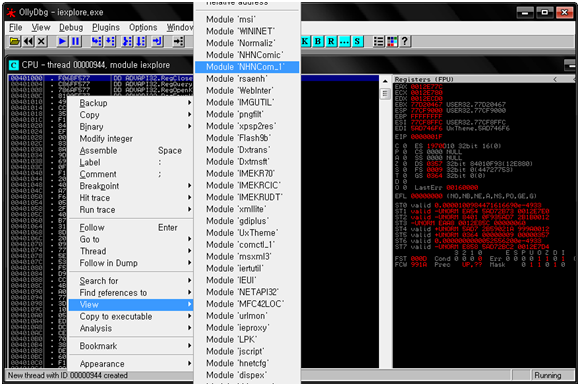580x386 pixels.
Task: Expand the Appearance submenu
Action: (131, 364)
